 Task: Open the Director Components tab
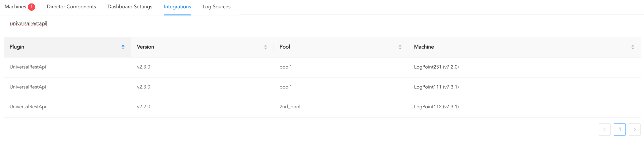pyautogui.click(x=71, y=7)
